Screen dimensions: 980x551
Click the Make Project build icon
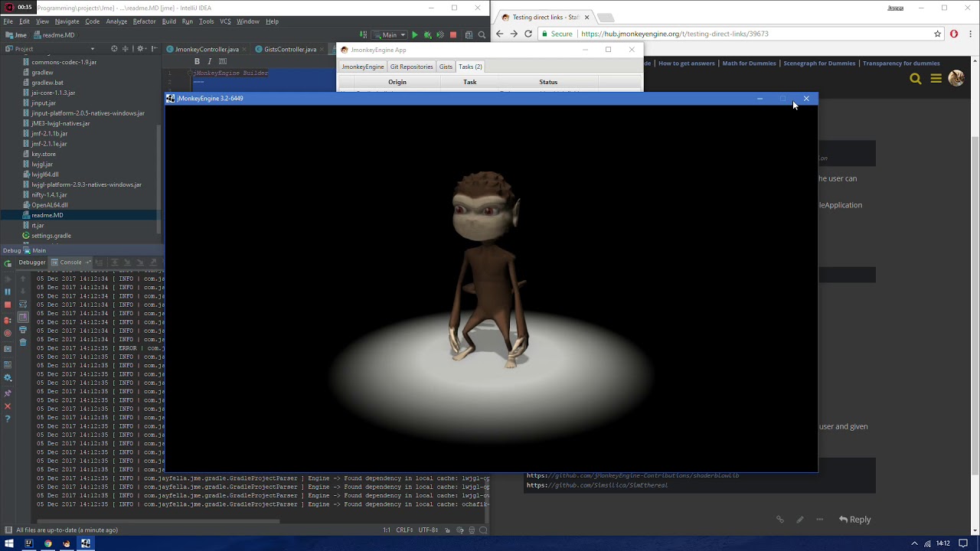click(364, 34)
